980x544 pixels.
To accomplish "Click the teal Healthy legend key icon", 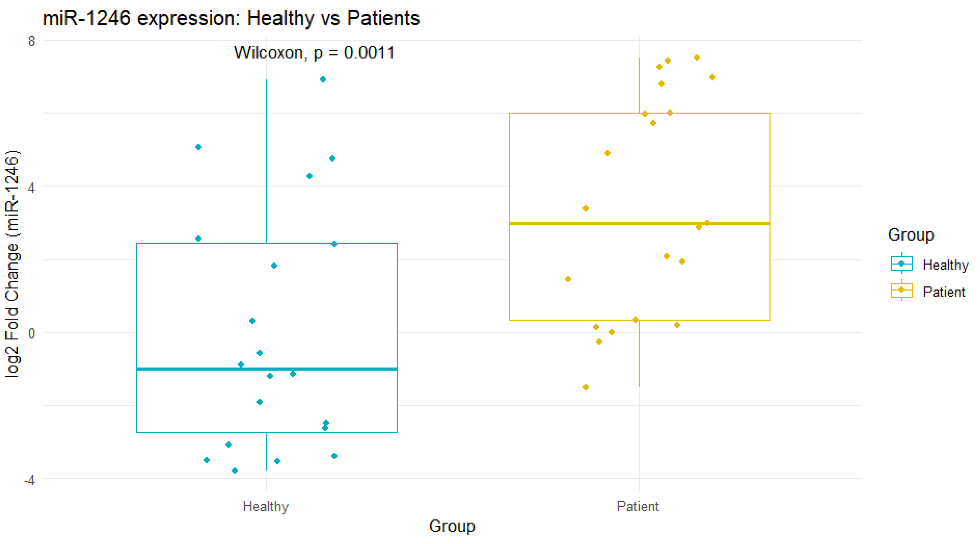I will pos(901,264).
